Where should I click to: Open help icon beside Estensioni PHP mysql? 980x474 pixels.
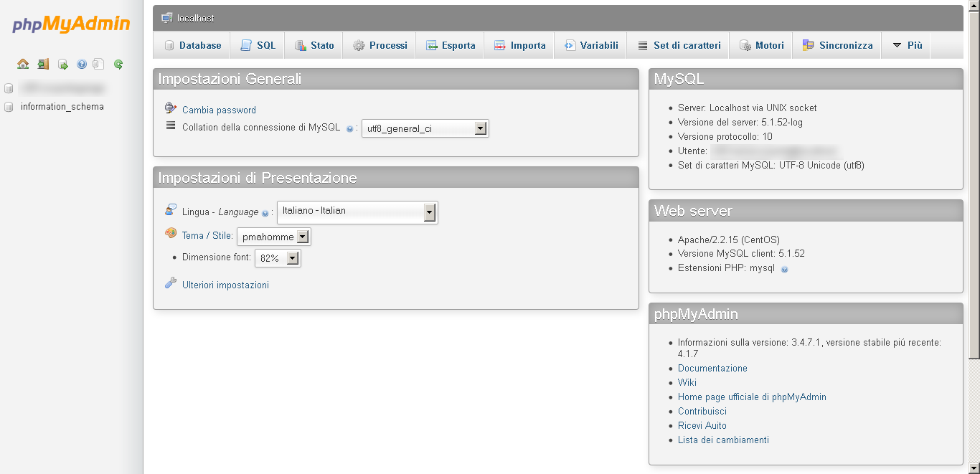(x=784, y=270)
